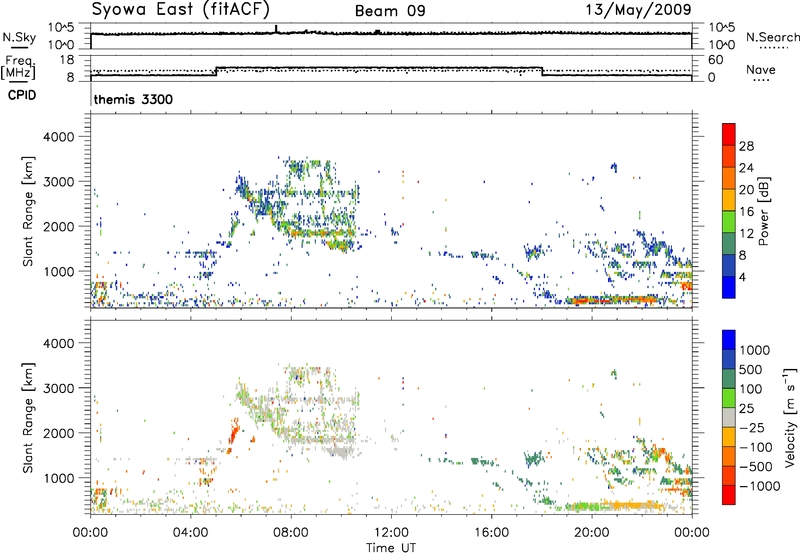Click the 'Velocity [m s-1]' colorbar label
The image size is (800, 554).
tap(790, 417)
